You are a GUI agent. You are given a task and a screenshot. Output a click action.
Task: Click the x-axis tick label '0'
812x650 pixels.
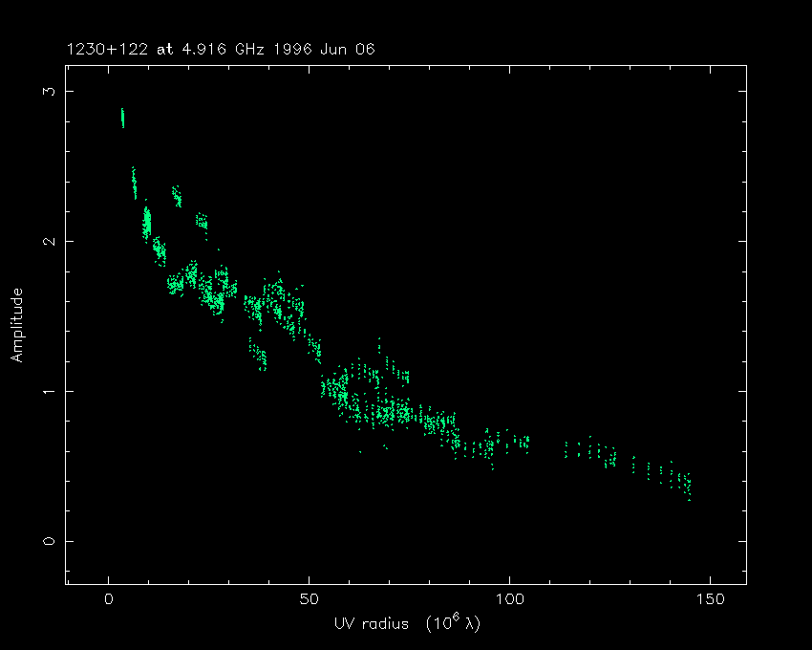point(109,598)
